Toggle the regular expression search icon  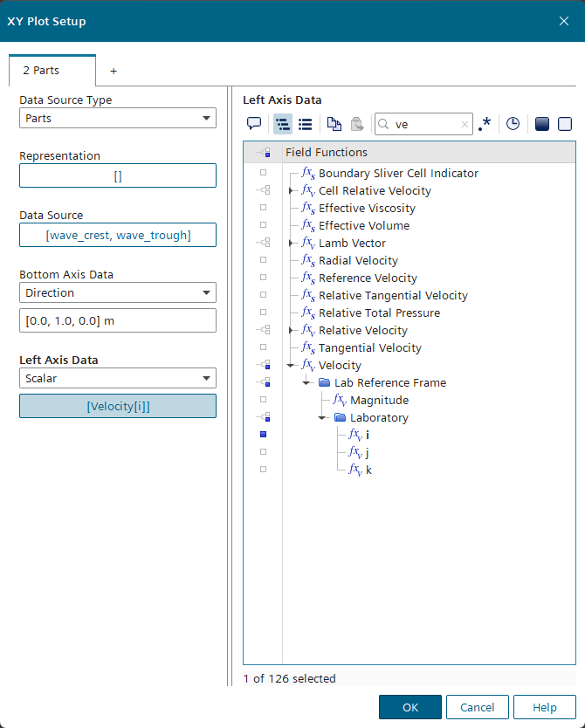point(485,124)
